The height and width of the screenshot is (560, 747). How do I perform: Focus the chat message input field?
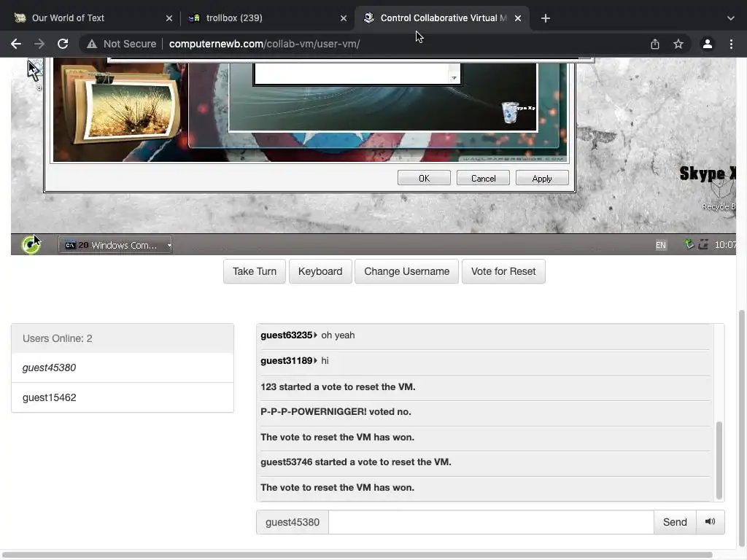(491, 522)
